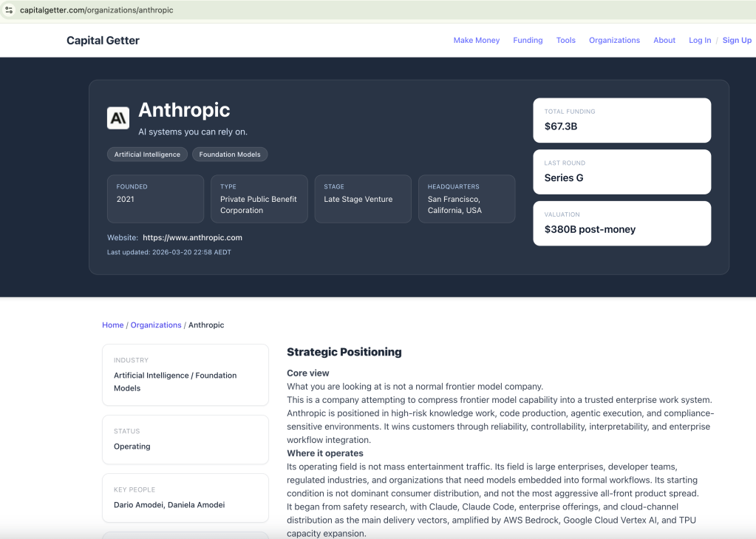
Task: Open the Make Money menu item
Action: coord(476,41)
